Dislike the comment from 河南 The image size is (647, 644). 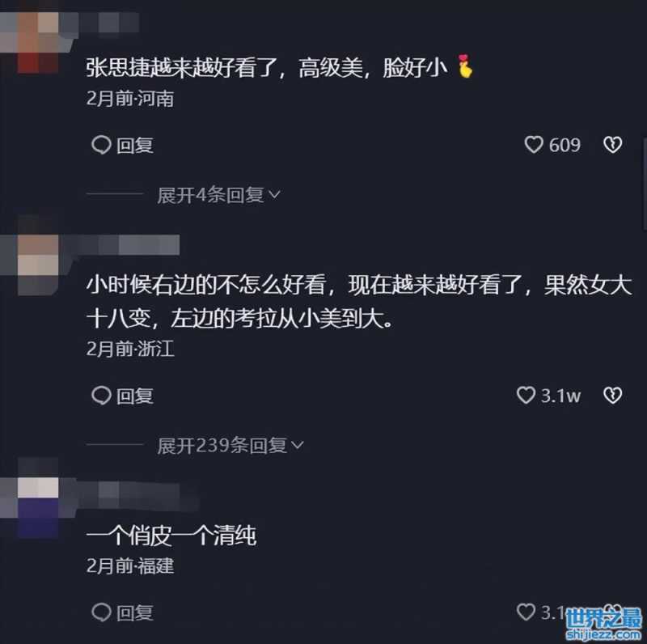coord(612,145)
